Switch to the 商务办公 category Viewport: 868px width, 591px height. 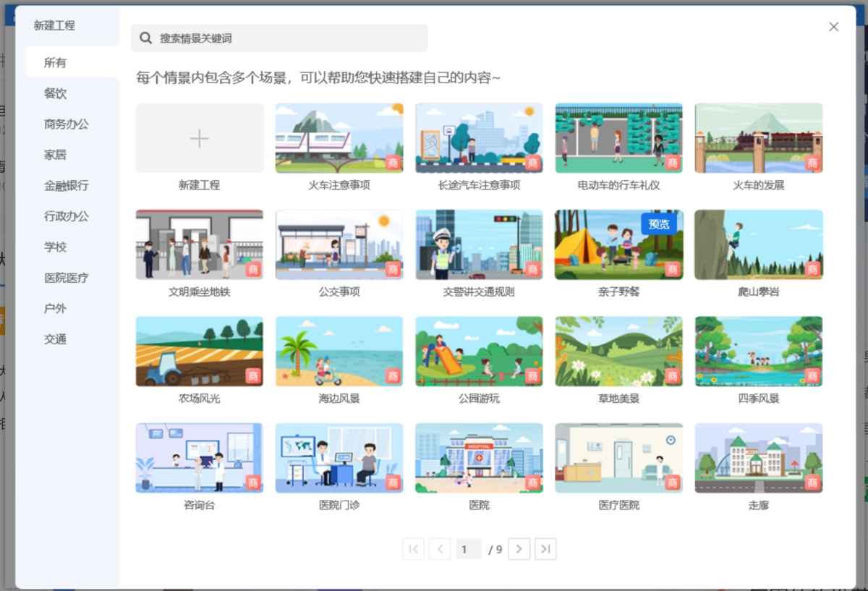coord(67,124)
